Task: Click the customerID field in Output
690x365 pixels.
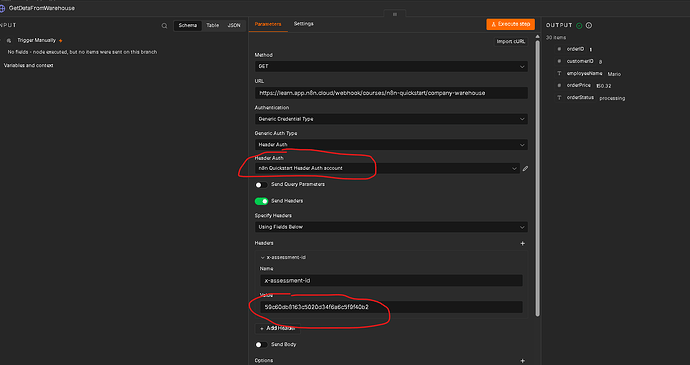Action: coord(580,61)
